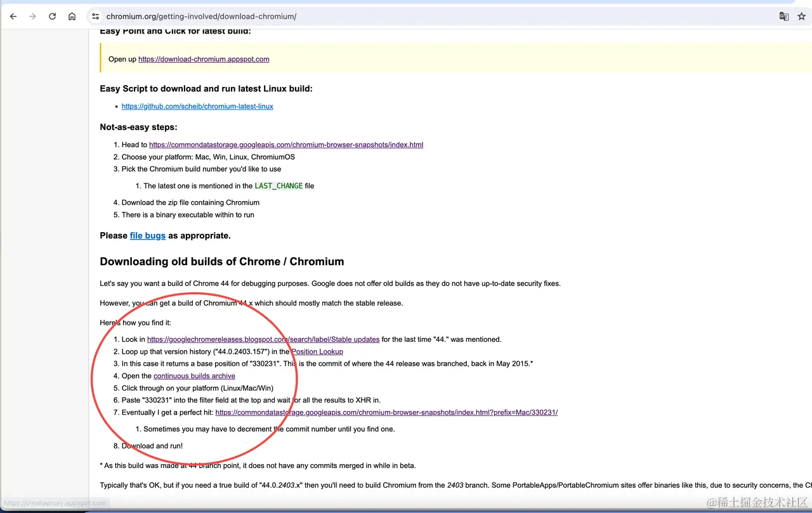Screen dimensions: 812x513
Task: Click 'Pick the Chromium build number you'd like to use'
Action: pos(201,169)
